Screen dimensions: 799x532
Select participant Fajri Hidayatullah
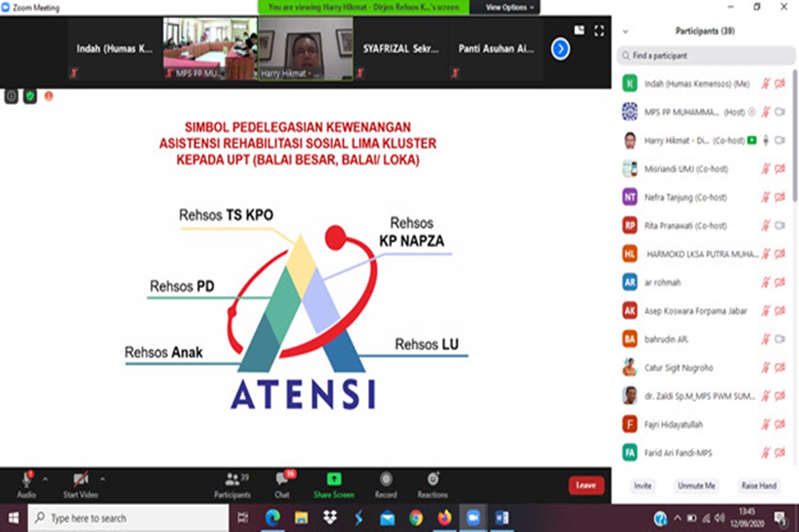pos(704,424)
